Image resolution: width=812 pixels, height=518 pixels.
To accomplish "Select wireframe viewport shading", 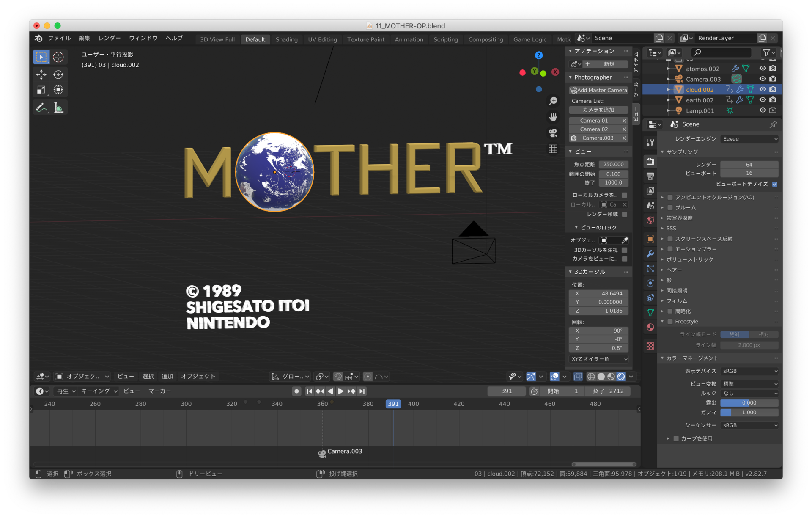I will click(591, 377).
